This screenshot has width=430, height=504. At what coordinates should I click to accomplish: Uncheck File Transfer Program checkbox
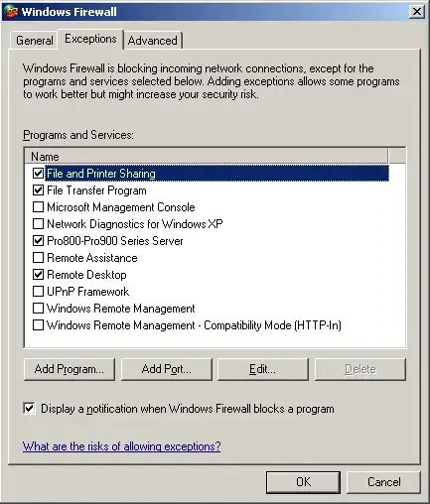pyautogui.click(x=38, y=190)
